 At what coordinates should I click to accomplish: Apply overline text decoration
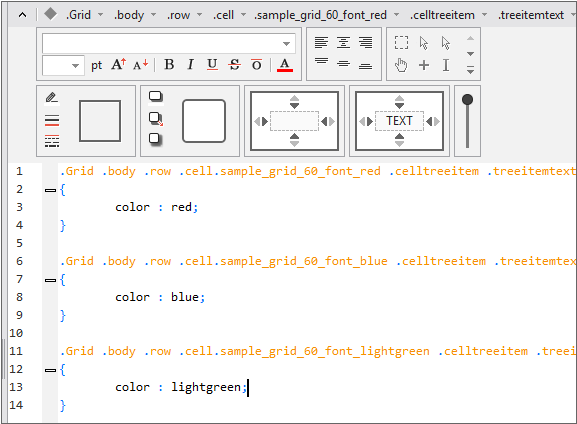(x=256, y=65)
